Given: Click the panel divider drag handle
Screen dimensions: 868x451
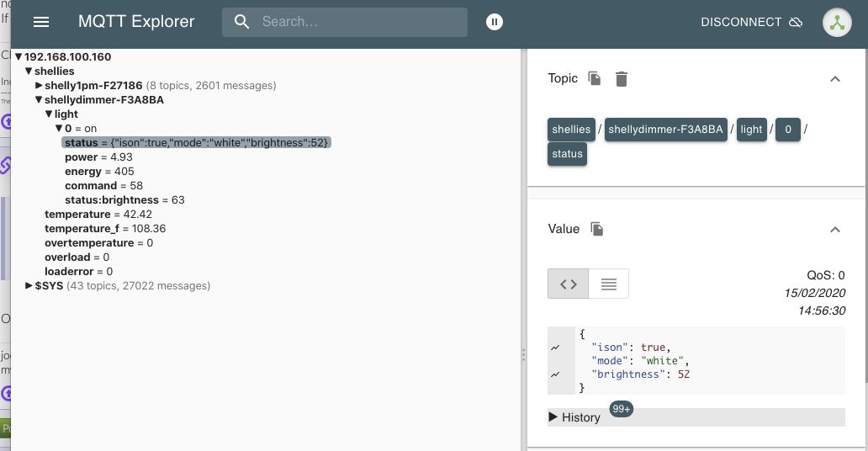Looking at the screenshot, I should click(x=523, y=354).
